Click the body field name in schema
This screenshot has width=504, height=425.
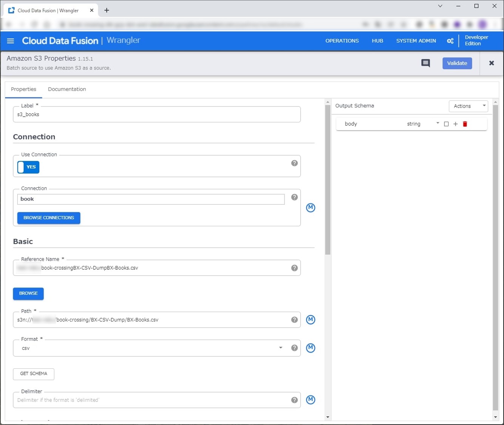(351, 124)
